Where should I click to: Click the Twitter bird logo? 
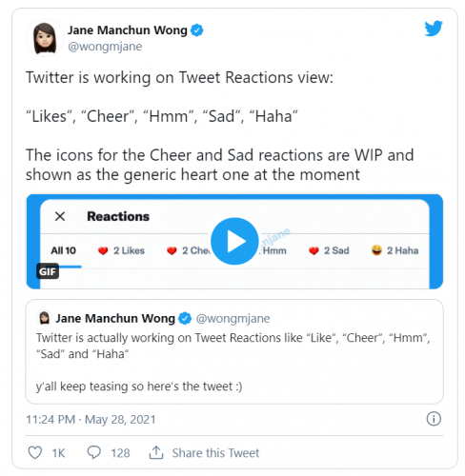pyautogui.click(x=434, y=29)
